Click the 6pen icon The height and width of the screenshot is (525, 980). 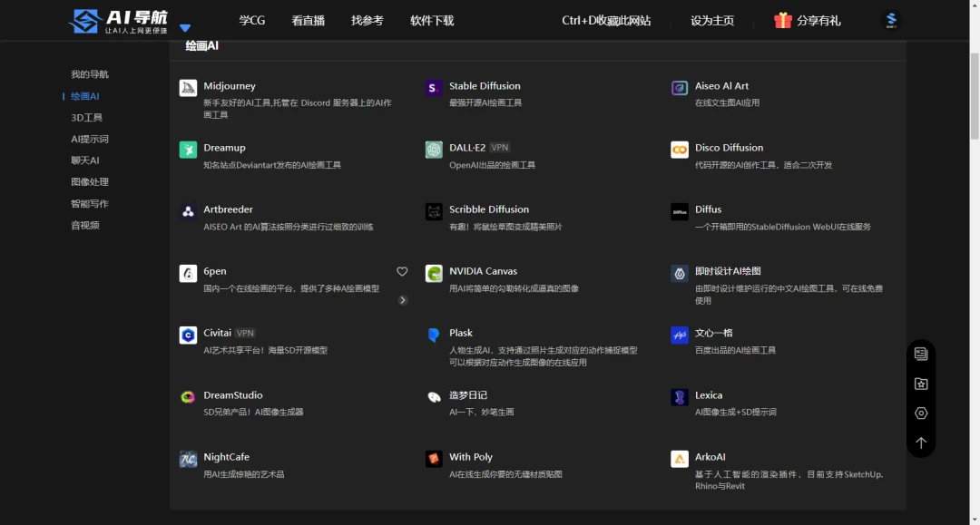(x=188, y=274)
